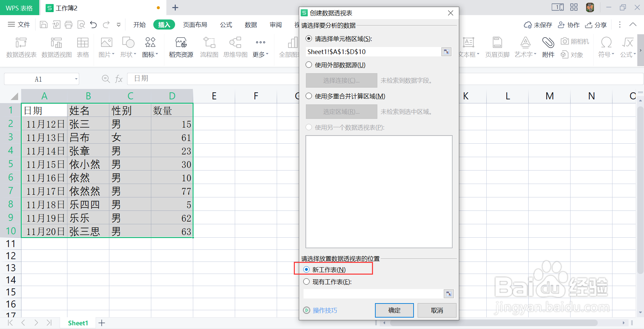
Task: Select the 新工作表 radio button
Action: [306, 269]
